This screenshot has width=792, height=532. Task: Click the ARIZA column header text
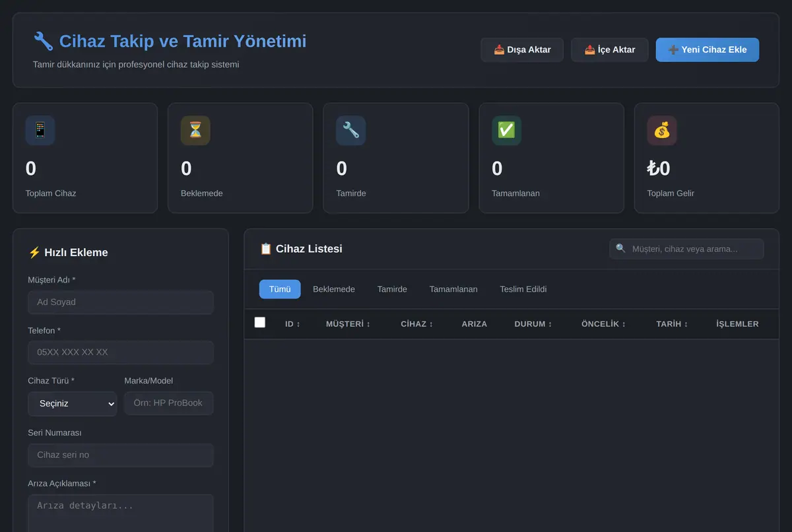coord(475,324)
